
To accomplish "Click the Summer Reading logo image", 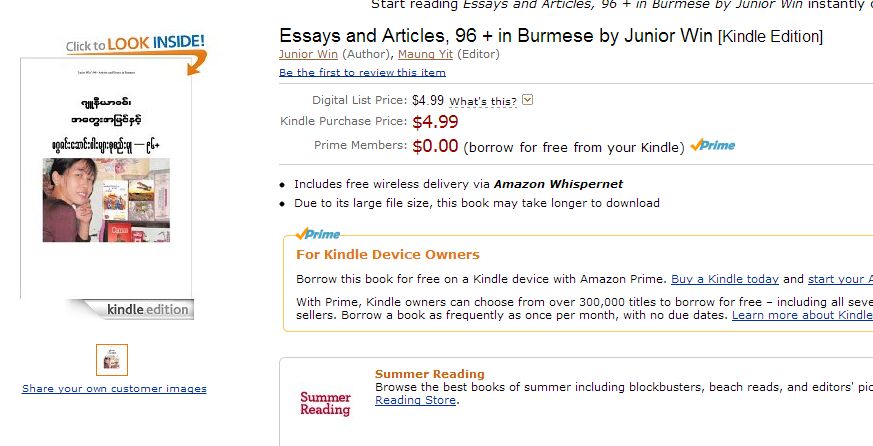I will [x=326, y=402].
